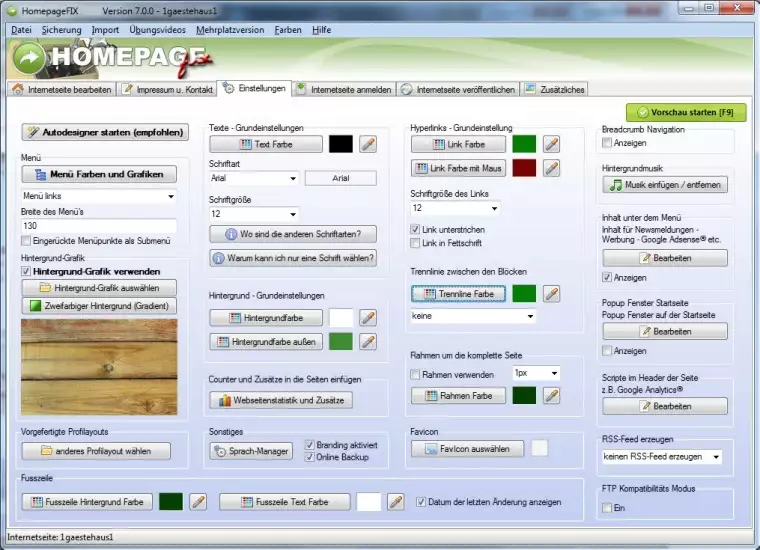Enable Breadcrumb Navigation Anzeigen checkbox
760x550 pixels.
607,143
